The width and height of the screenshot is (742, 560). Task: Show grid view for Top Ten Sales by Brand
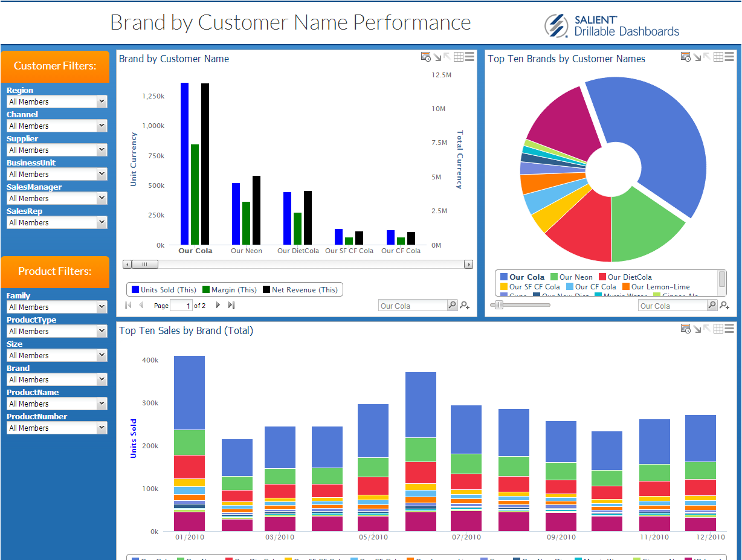[718, 329]
